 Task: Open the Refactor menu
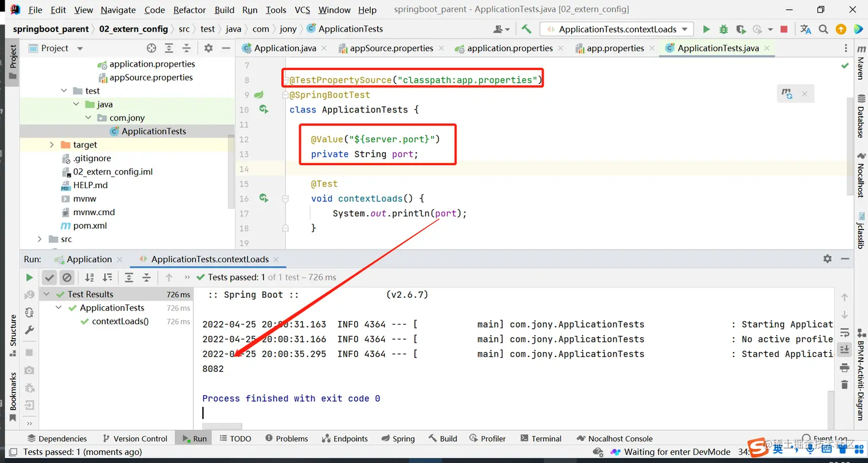coord(189,10)
